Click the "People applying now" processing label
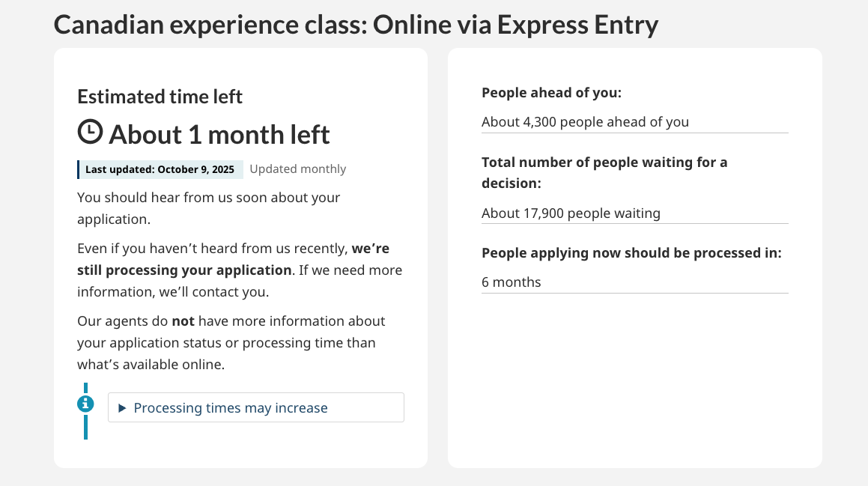 click(x=631, y=253)
